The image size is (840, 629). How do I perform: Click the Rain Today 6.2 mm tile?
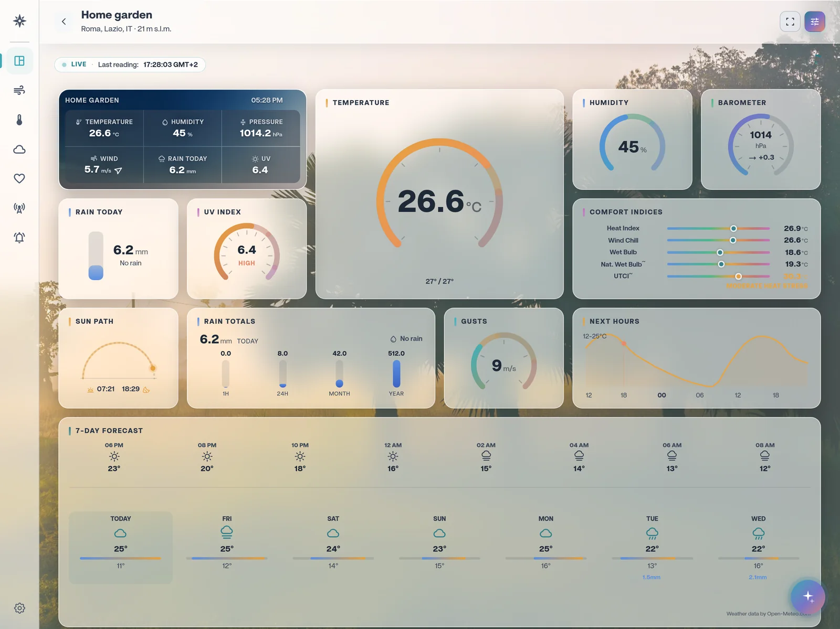point(183,165)
